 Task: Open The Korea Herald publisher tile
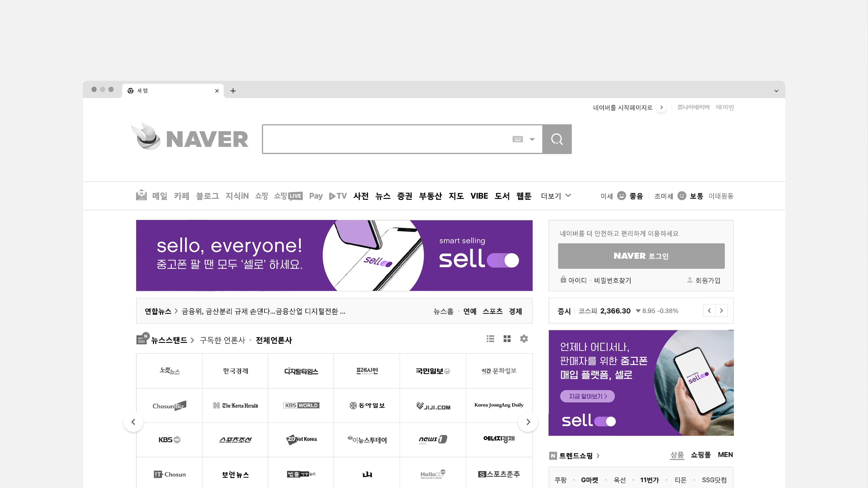235,406
